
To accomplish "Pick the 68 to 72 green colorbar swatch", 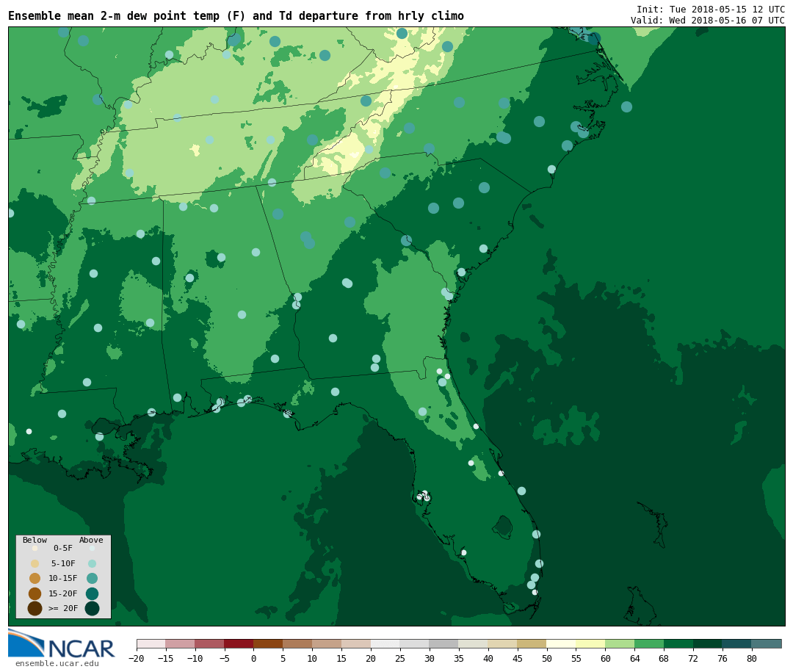I will [x=678, y=643].
